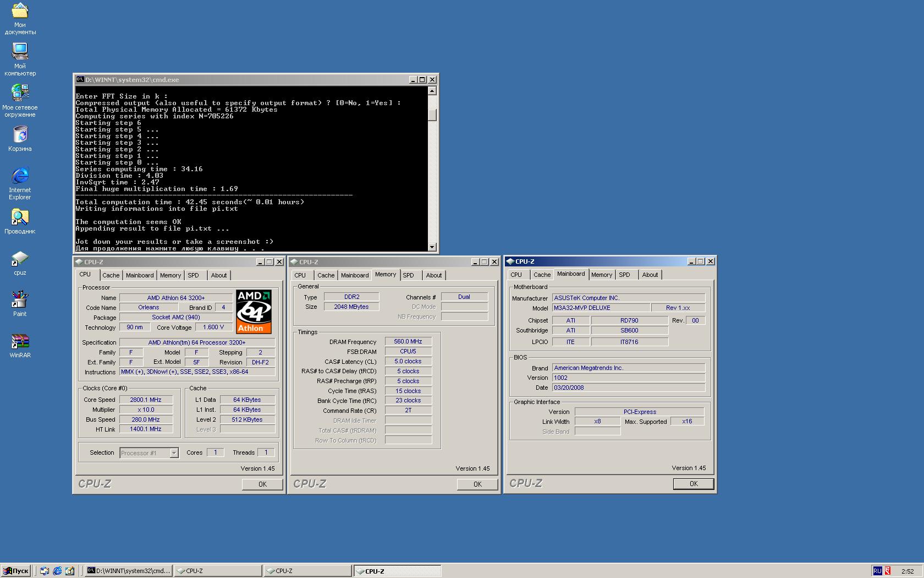Viewport: 924px width, 578px height.
Task: Open the Processor #1 selection dropdown
Action: click(174, 453)
